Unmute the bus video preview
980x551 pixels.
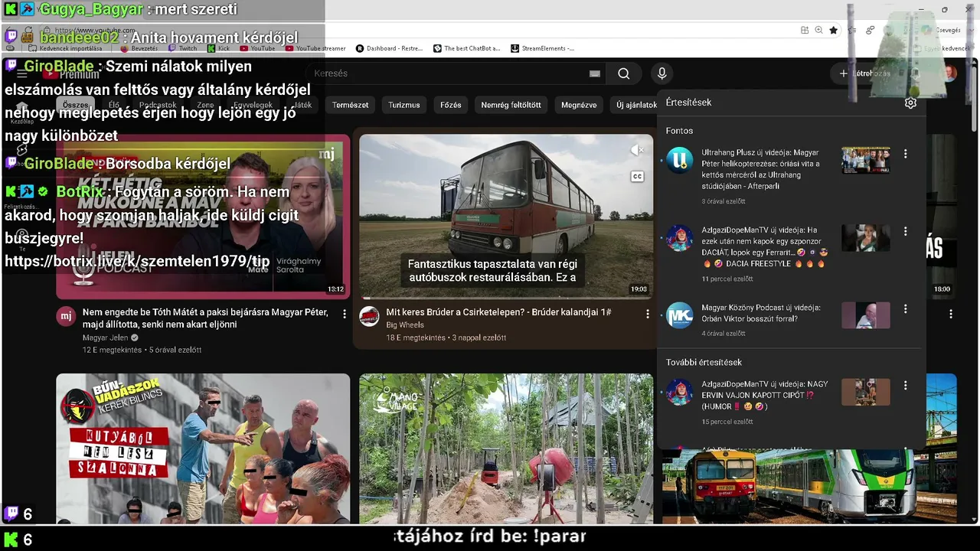pyautogui.click(x=637, y=151)
